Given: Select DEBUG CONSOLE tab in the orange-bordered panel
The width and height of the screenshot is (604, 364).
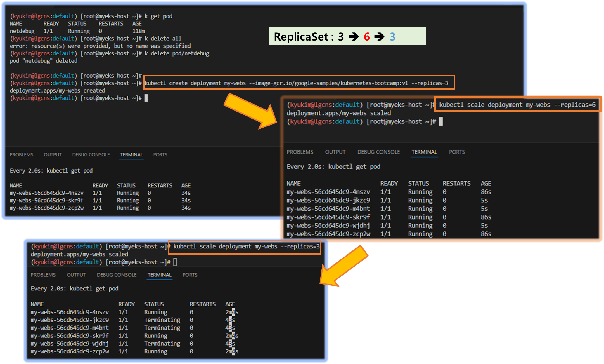Looking at the screenshot, I should (x=378, y=152).
